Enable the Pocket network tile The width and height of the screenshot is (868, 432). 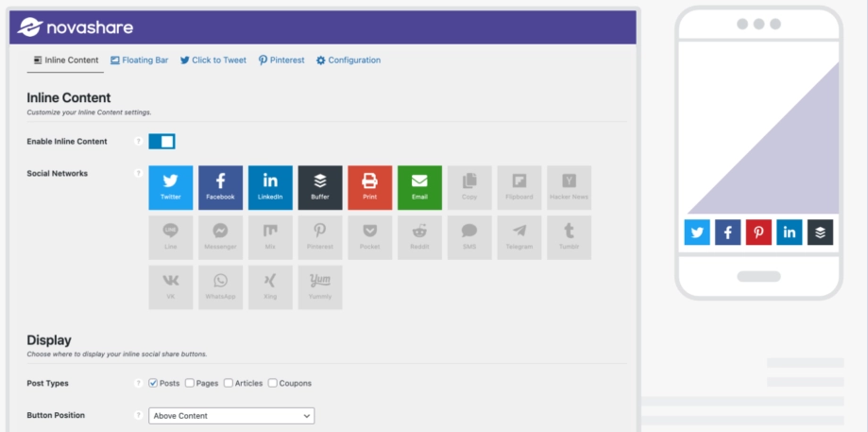point(370,237)
